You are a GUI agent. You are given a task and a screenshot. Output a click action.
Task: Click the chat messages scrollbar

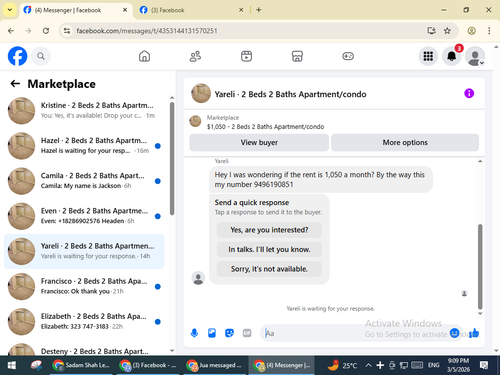480,267
